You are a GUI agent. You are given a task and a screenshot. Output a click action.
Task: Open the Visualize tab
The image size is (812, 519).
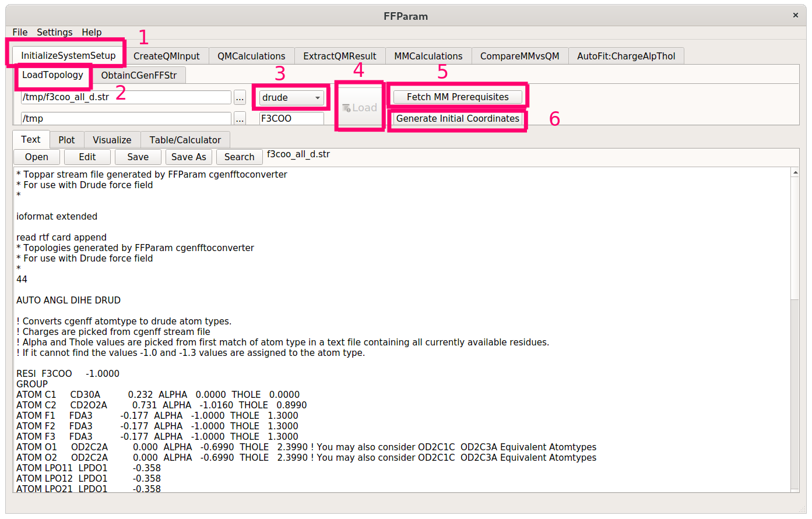coord(112,140)
